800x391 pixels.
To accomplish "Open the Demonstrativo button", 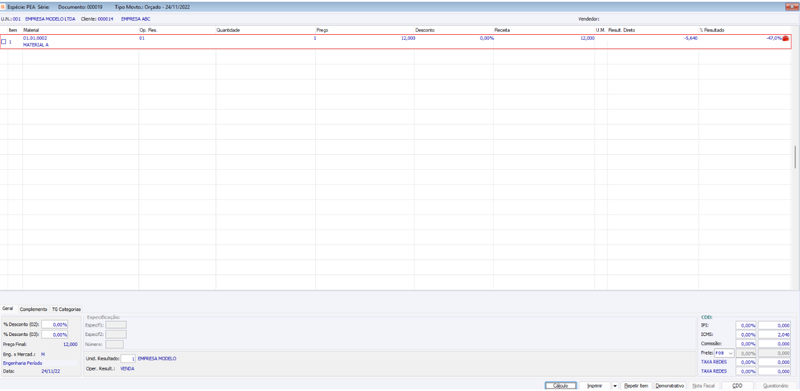I will pyautogui.click(x=669, y=386).
